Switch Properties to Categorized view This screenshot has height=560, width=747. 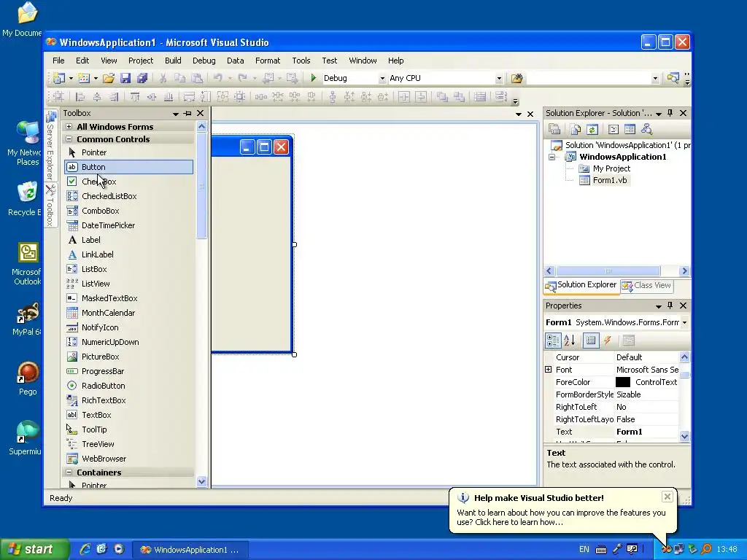553,341
